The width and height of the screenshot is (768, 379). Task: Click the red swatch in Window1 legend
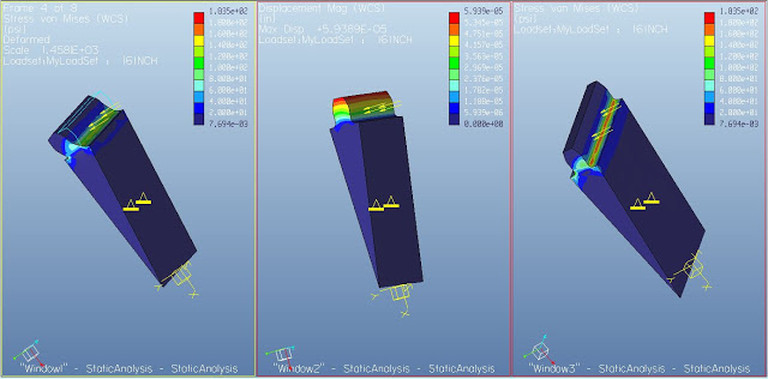[x=199, y=18]
